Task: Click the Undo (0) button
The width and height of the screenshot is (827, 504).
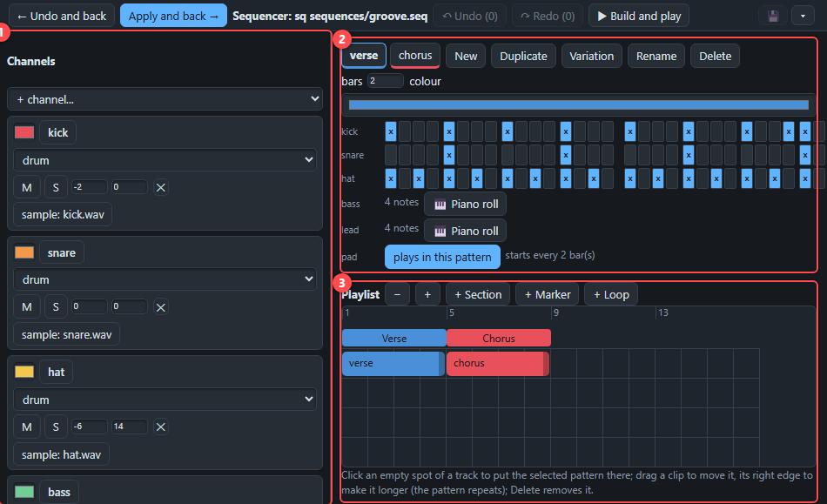Action: 469,16
